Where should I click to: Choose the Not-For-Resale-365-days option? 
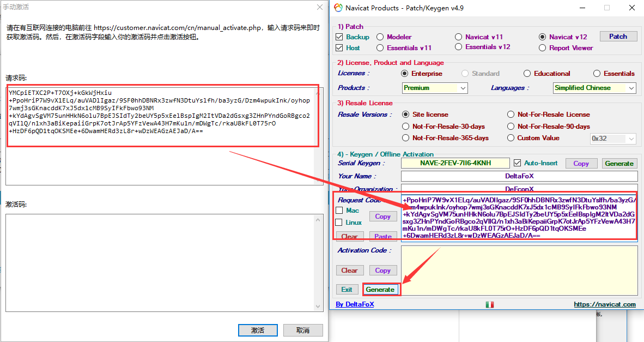point(406,137)
